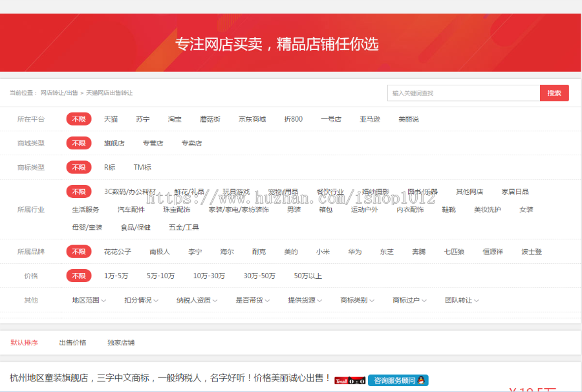Choose 蘑菇街 platform filter

(x=210, y=119)
